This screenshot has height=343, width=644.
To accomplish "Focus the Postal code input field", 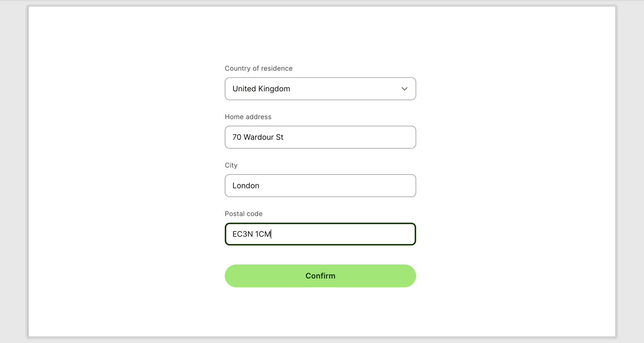I will 320,234.
